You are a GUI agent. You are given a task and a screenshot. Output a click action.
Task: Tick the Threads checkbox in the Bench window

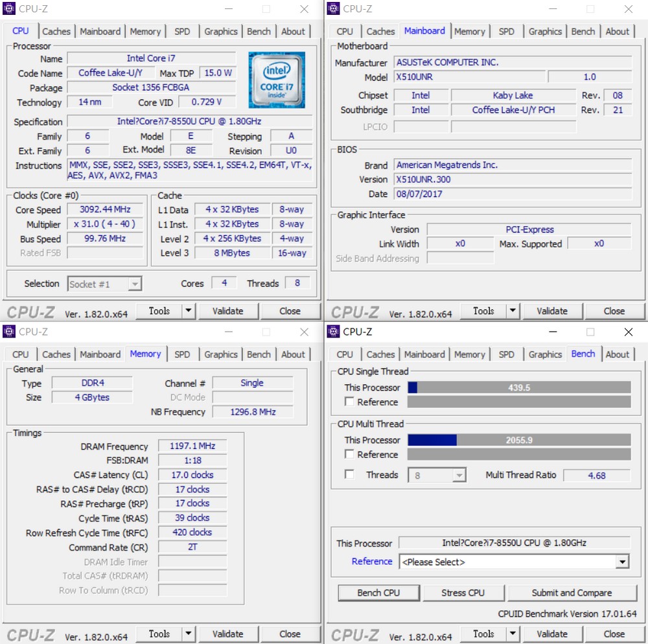click(x=350, y=475)
